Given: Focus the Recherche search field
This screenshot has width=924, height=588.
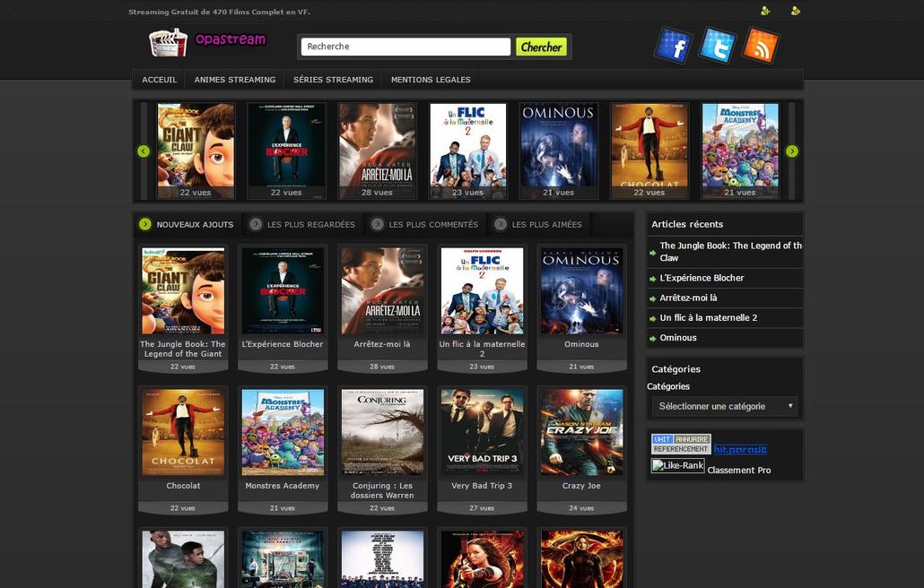Looking at the screenshot, I should coord(405,47).
